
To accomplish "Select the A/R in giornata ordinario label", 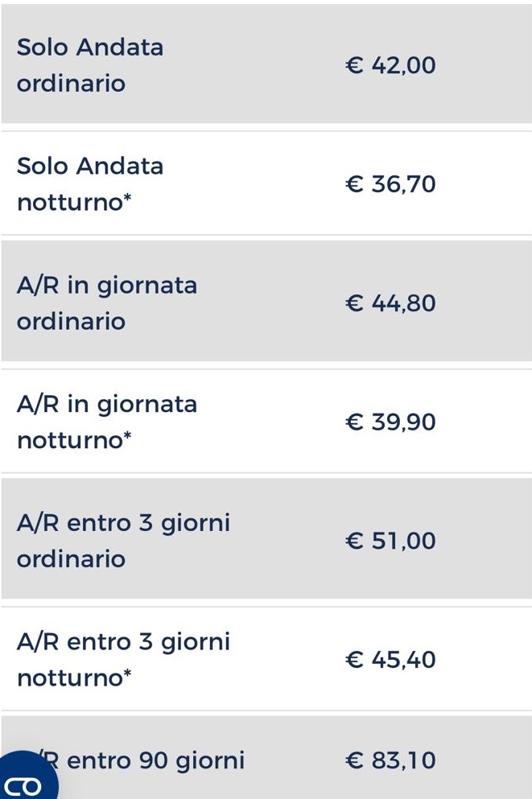I will coord(106,303).
